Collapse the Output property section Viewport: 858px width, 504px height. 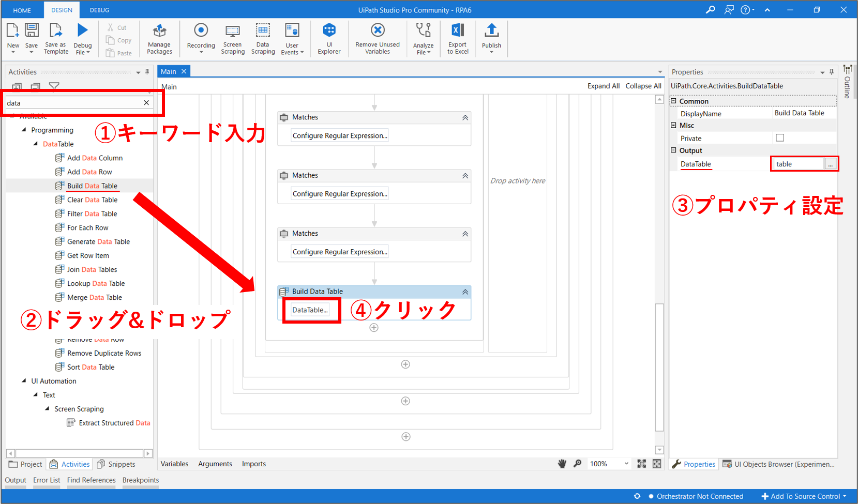tap(673, 150)
